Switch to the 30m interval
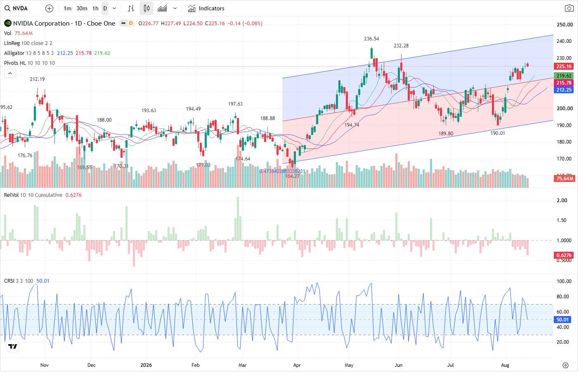 [82, 8]
